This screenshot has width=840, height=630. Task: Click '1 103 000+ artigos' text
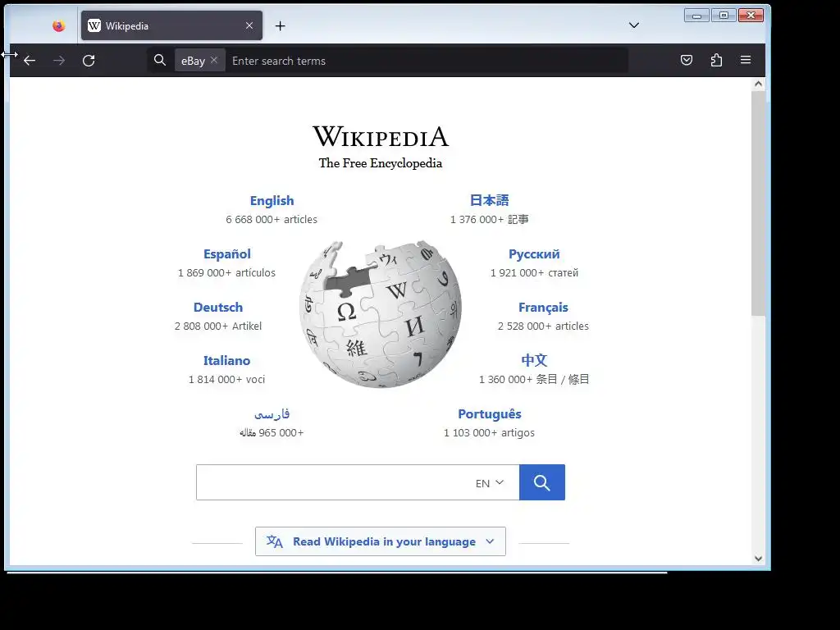489,433
